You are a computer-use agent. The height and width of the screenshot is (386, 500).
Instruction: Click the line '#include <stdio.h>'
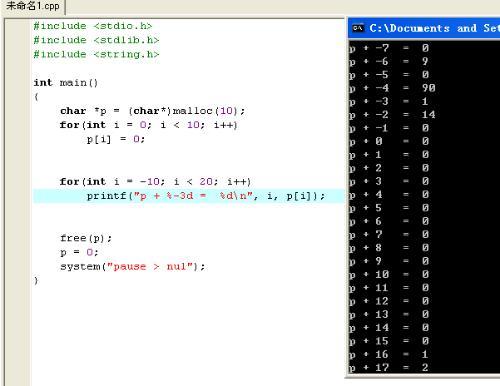point(93,26)
